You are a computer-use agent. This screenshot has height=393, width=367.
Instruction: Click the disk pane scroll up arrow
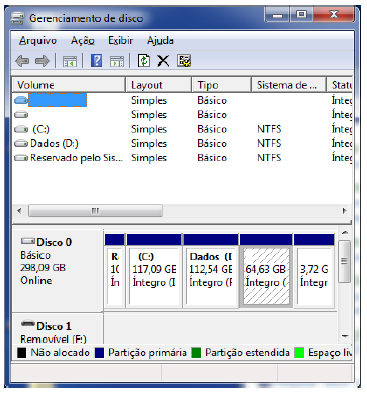coord(345,233)
